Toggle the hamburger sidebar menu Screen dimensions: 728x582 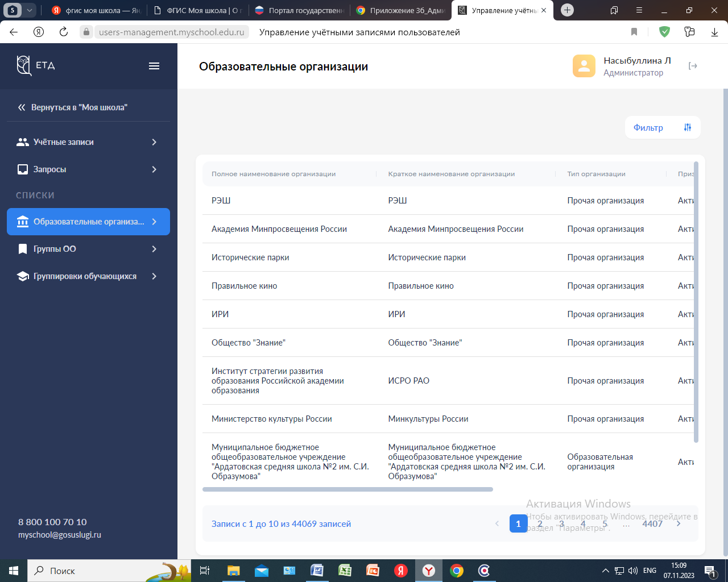click(x=154, y=66)
